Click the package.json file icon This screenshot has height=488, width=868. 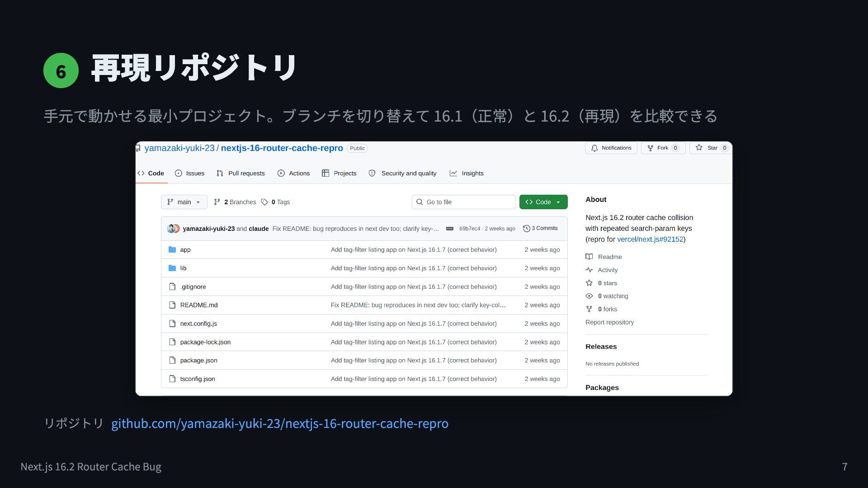click(172, 360)
